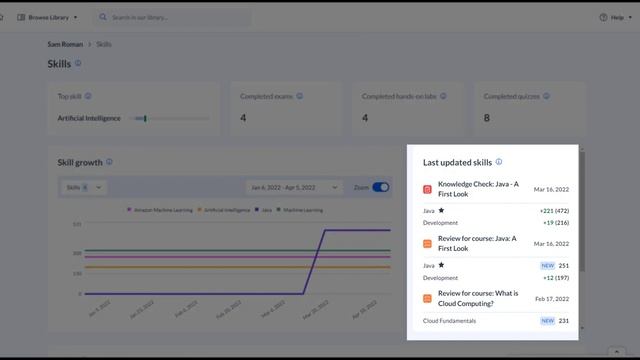The image size is (640, 360).
Task: Expand the Skills filter dropdown
Action: tap(84, 187)
